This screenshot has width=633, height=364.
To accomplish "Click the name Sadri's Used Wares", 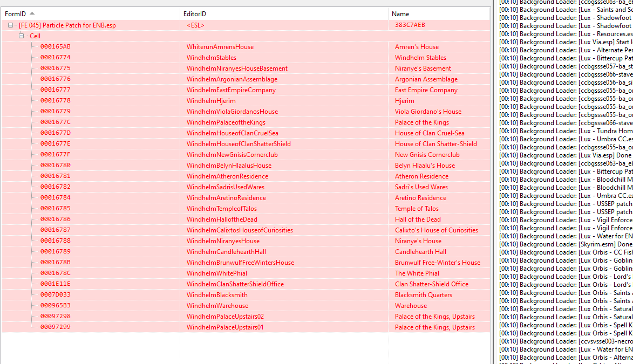I will 421,187.
